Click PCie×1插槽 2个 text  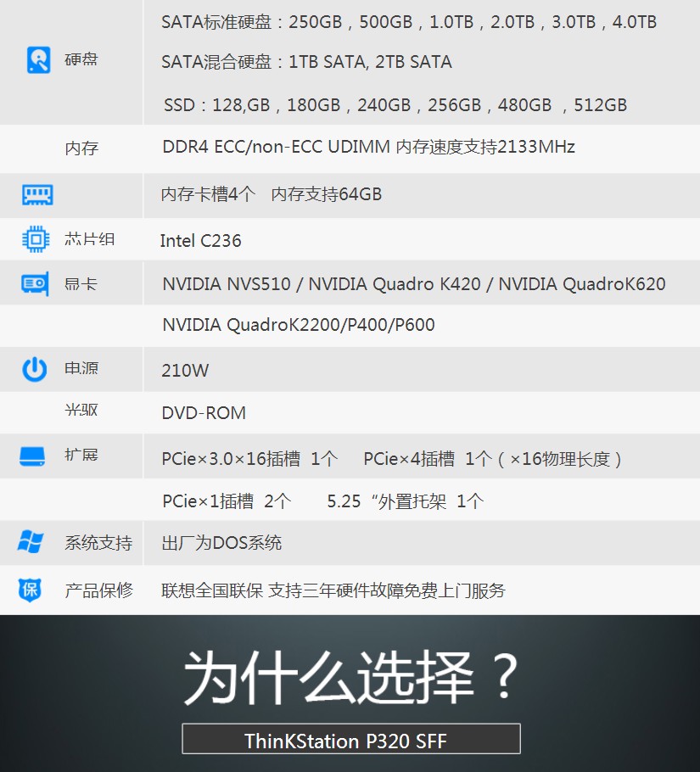pos(227,501)
